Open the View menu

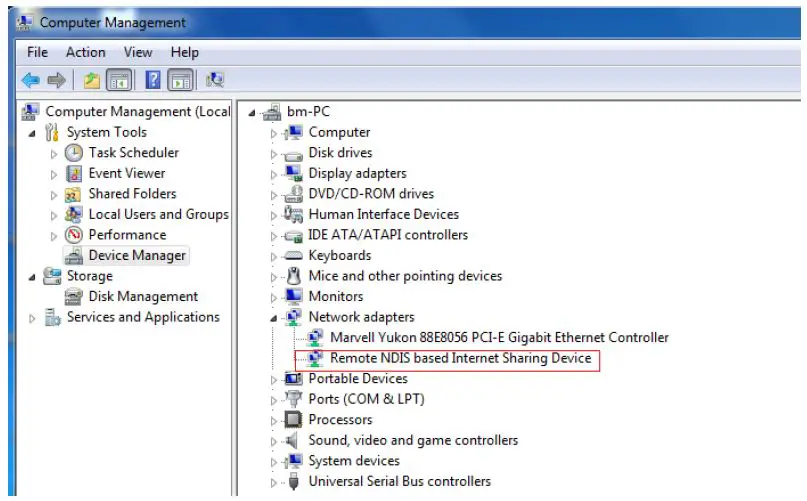click(138, 53)
